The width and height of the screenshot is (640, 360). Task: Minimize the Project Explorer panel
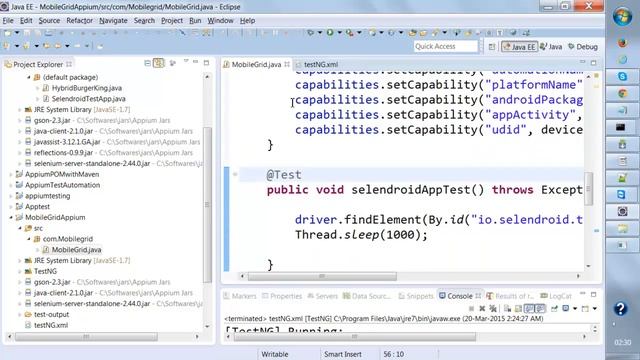coord(196,62)
